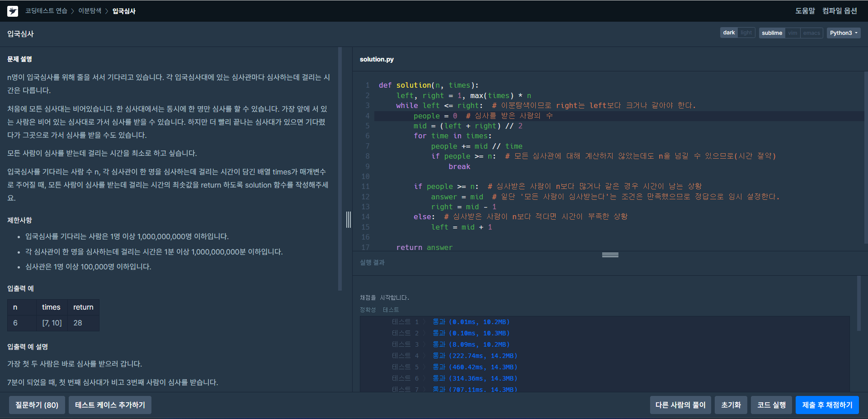Click the 입출력 예 설명 heading

(28, 347)
